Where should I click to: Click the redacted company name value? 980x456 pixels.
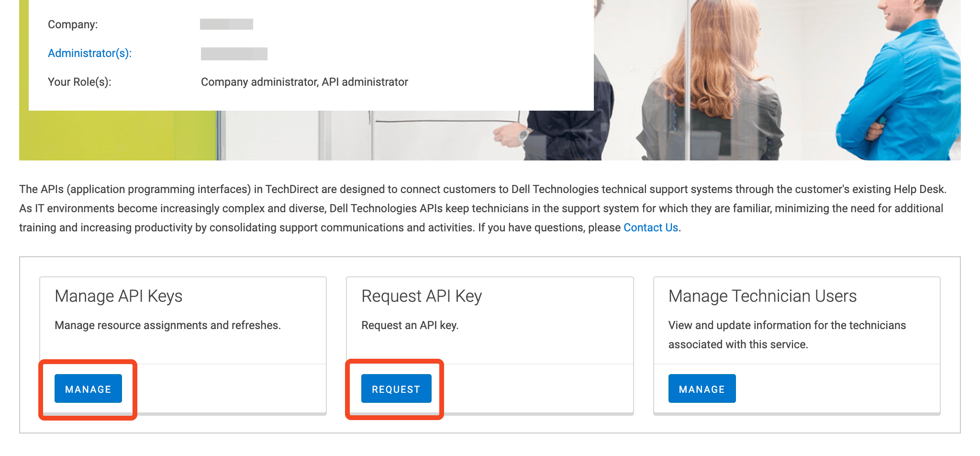[226, 24]
